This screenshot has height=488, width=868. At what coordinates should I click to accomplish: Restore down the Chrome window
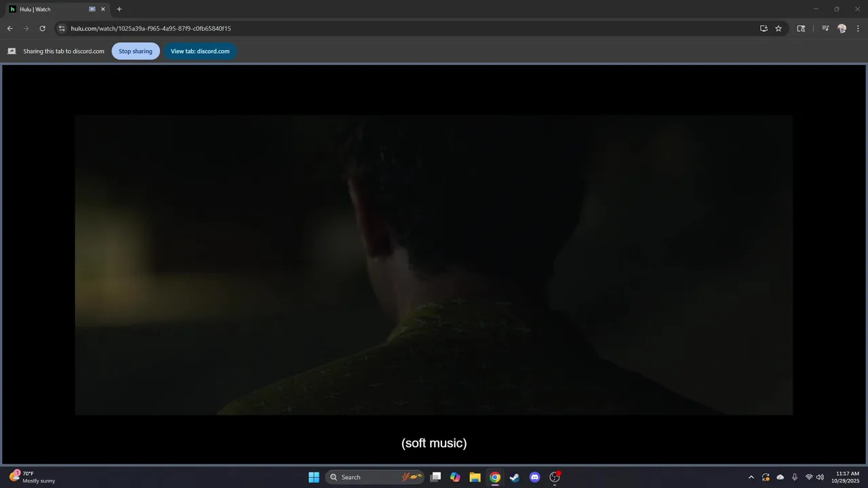click(837, 9)
